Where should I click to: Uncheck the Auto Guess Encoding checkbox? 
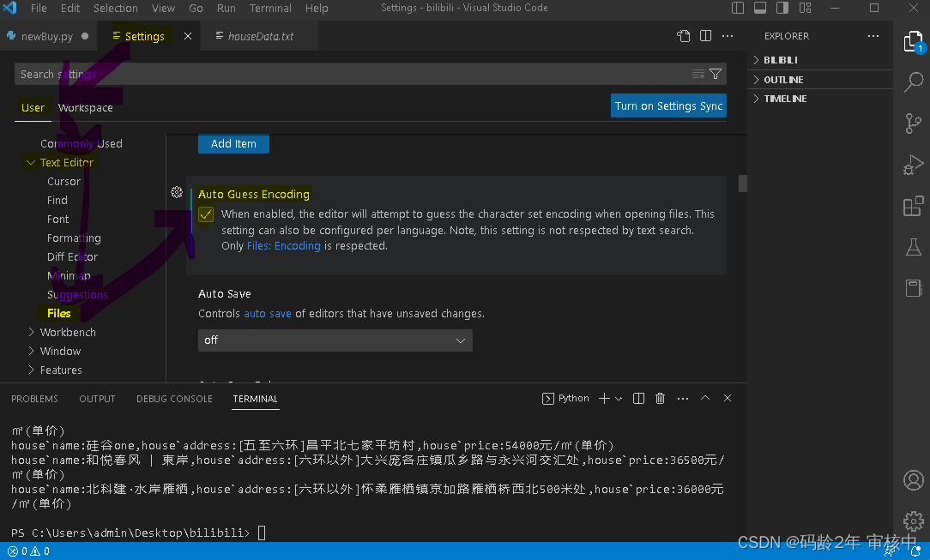[206, 214]
